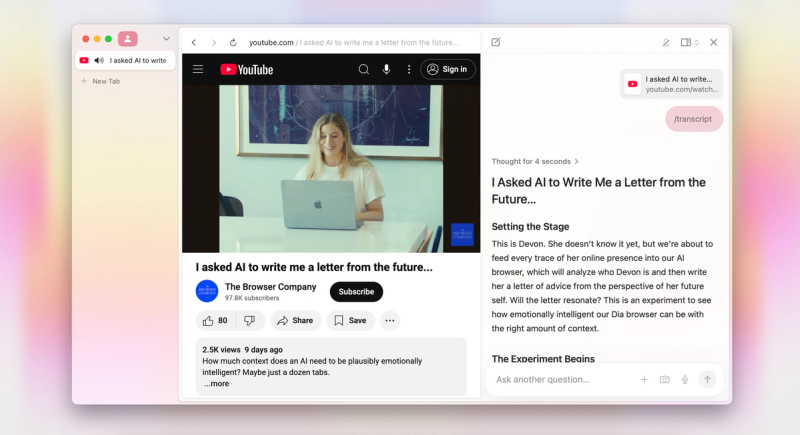The width and height of the screenshot is (800, 435).
Task: Open The Browser Company channel name link
Action: [x=270, y=287]
